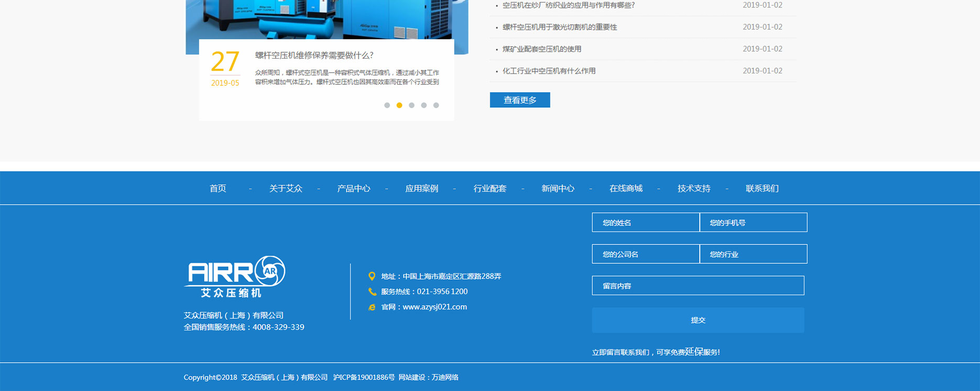
Task: Click the 查看更多 button
Action: (520, 100)
